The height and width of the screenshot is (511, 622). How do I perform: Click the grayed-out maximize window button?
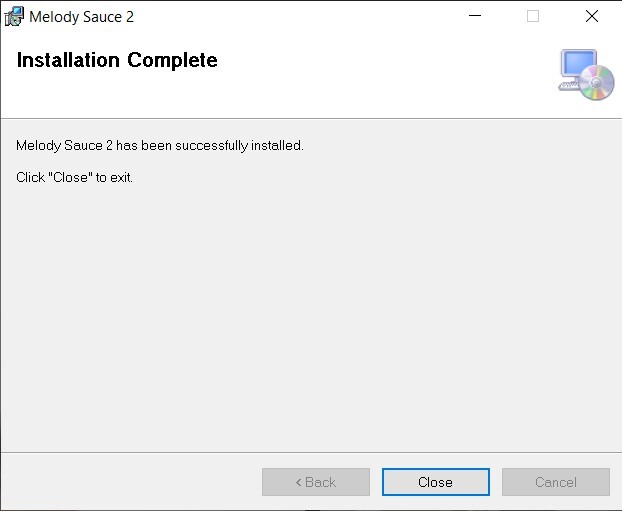(x=533, y=16)
